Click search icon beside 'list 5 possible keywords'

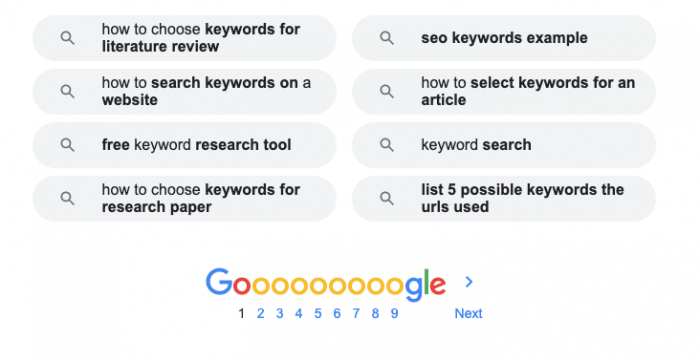(x=387, y=198)
